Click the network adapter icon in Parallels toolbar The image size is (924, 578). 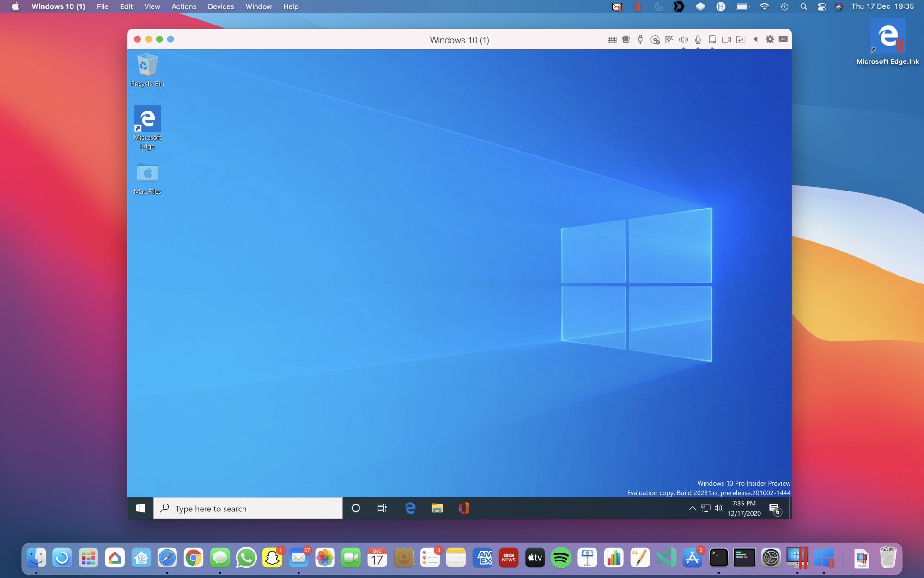tap(669, 39)
